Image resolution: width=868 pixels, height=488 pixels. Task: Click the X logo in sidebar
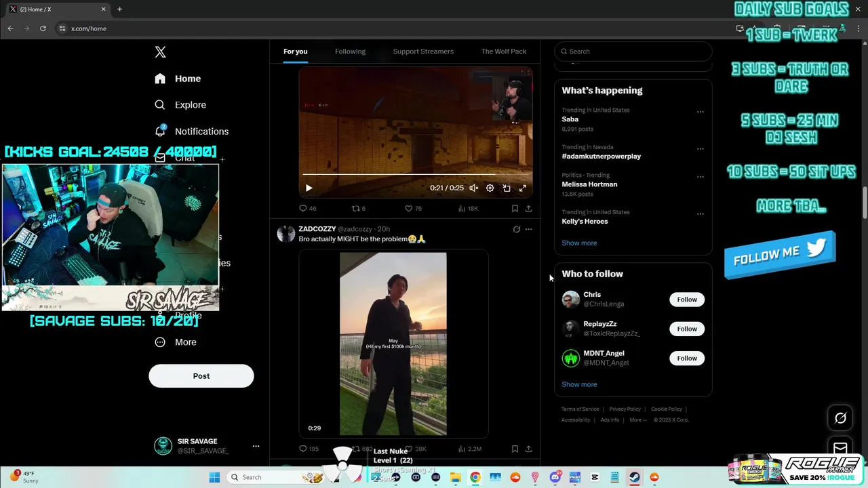[x=160, y=52]
